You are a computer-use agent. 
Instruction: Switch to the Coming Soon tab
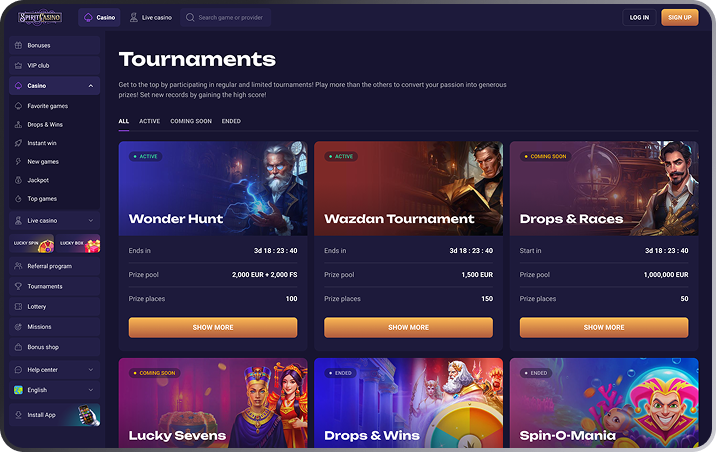tap(191, 121)
